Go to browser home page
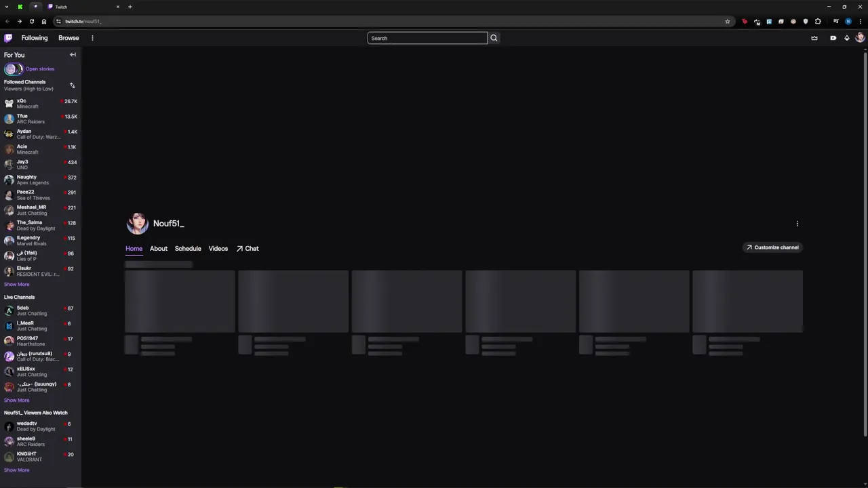The image size is (868, 488). [44, 21]
